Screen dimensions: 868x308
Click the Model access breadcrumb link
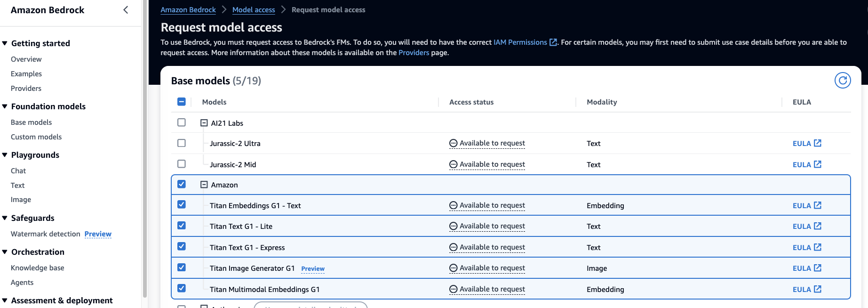(254, 10)
